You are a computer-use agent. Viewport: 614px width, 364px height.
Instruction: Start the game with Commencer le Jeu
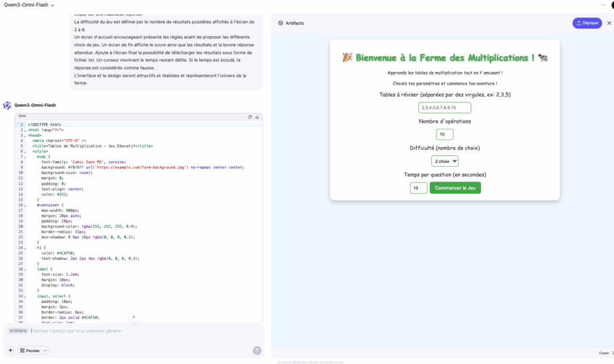pyautogui.click(x=455, y=188)
